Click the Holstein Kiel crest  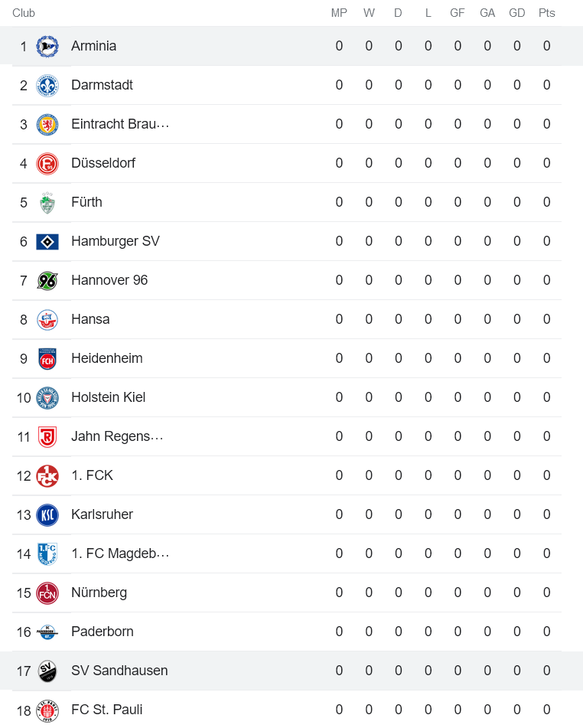pyautogui.click(x=48, y=397)
